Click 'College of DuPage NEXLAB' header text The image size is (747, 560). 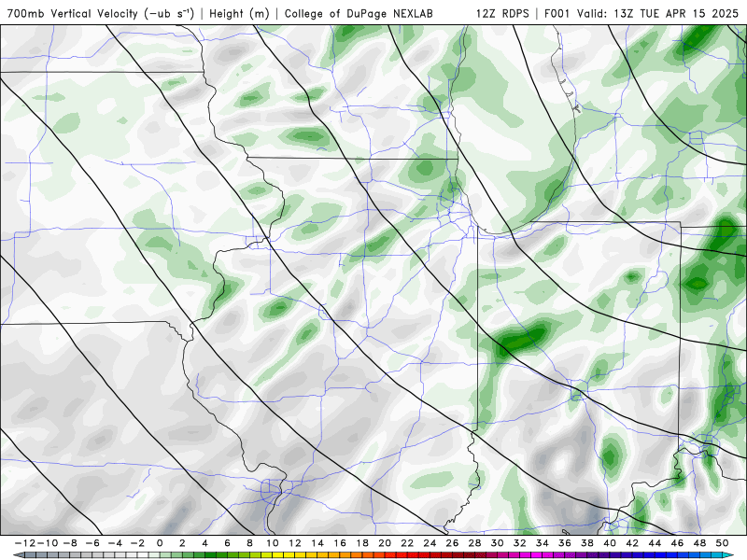[359, 13]
